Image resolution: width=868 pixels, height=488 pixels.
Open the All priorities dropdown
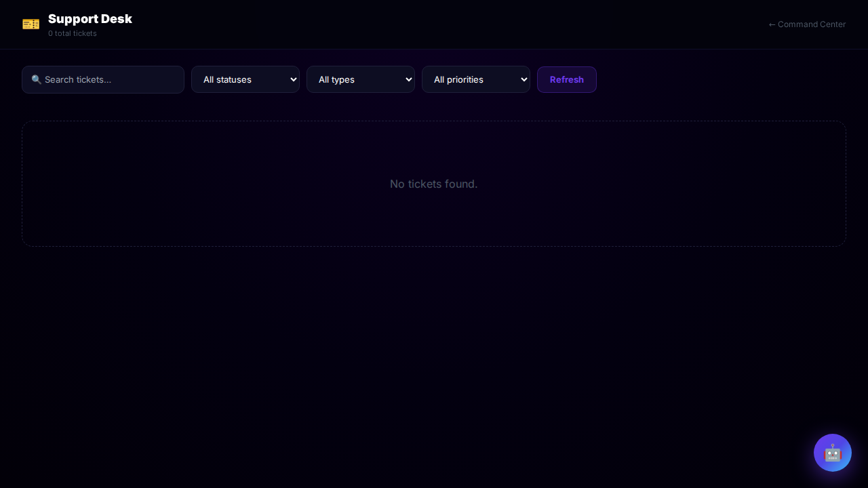point(475,79)
